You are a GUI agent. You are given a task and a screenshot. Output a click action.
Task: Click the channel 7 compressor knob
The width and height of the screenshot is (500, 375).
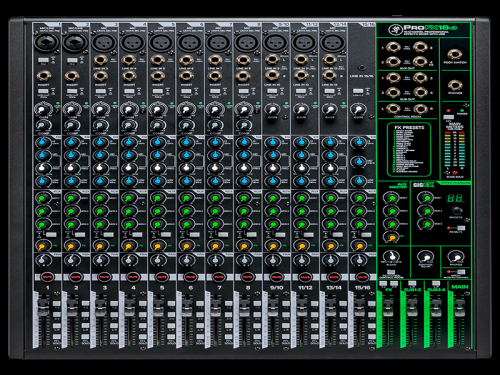pyautogui.click(x=214, y=126)
